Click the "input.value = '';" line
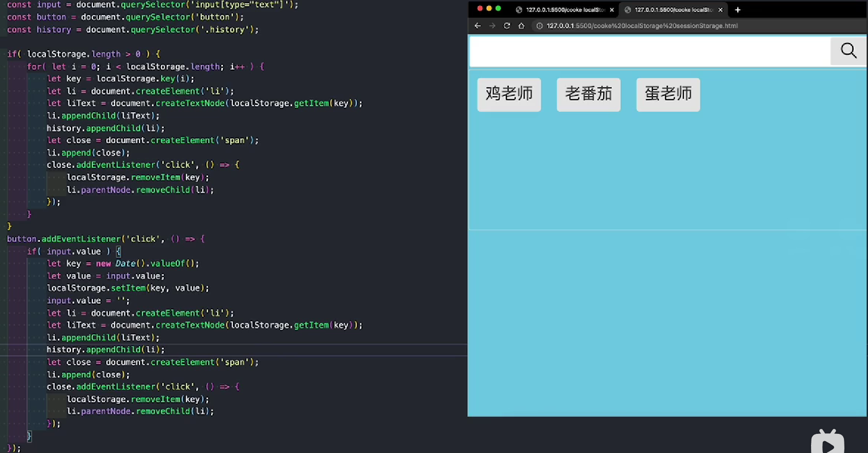 (x=88, y=300)
